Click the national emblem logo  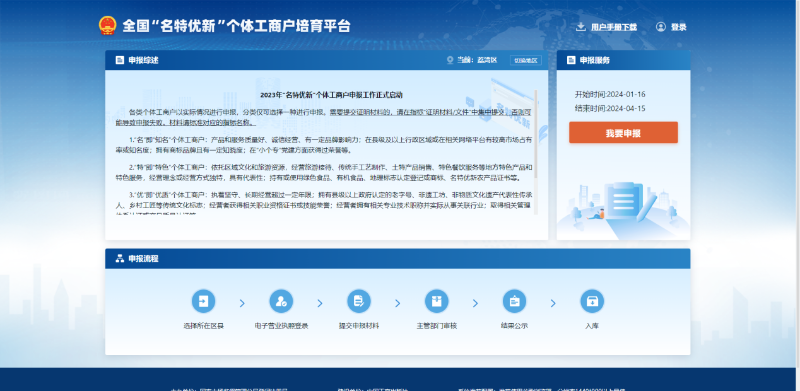(107, 26)
